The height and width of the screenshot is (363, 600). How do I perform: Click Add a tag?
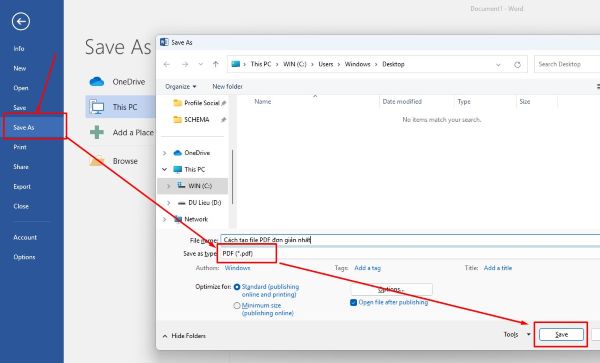click(x=367, y=268)
